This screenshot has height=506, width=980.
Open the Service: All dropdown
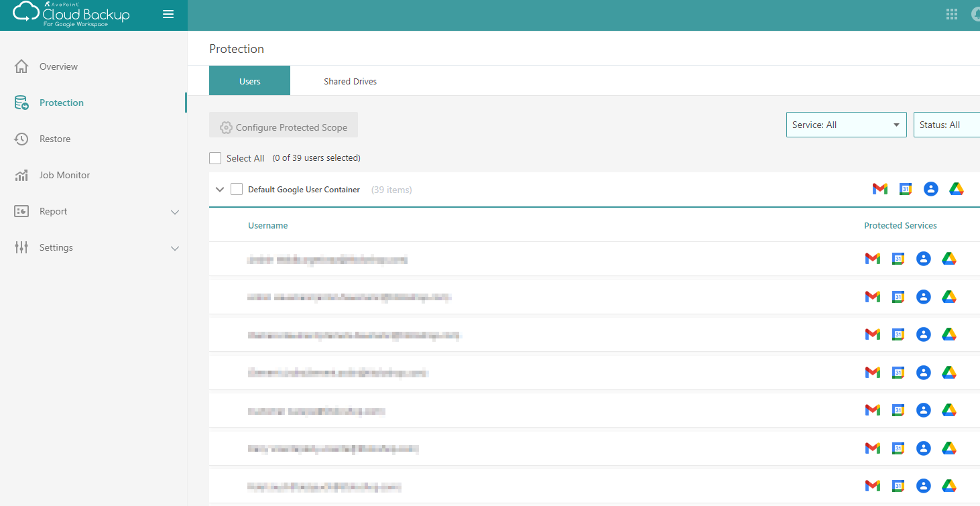pyautogui.click(x=846, y=125)
